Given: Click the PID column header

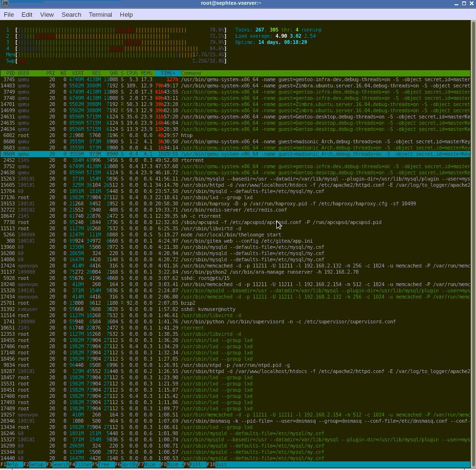Looking at the screenshot, I should 10,73.
